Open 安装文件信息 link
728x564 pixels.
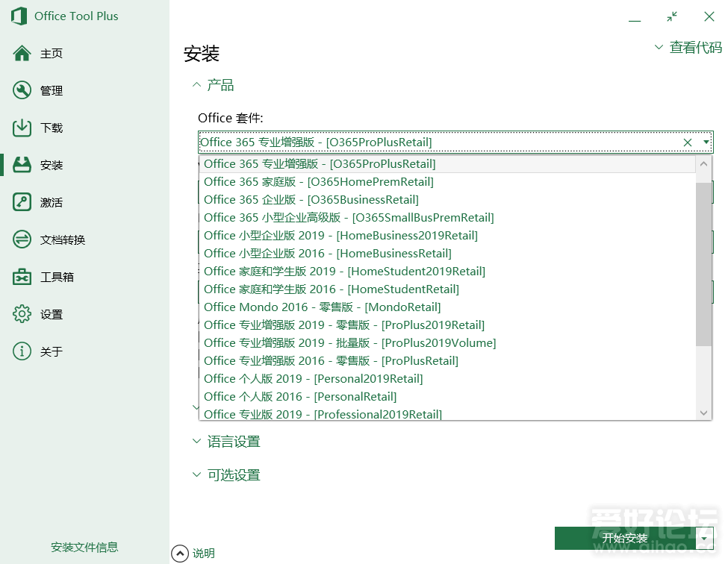pos(84,547)
